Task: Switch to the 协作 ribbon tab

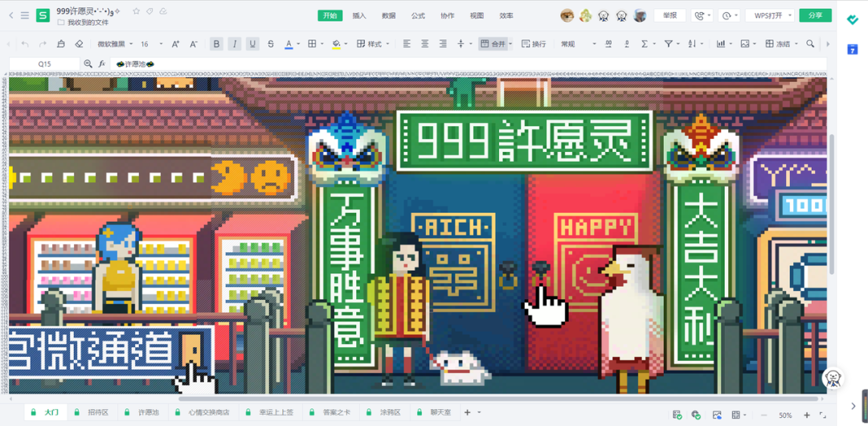Action: coord(448,15)
